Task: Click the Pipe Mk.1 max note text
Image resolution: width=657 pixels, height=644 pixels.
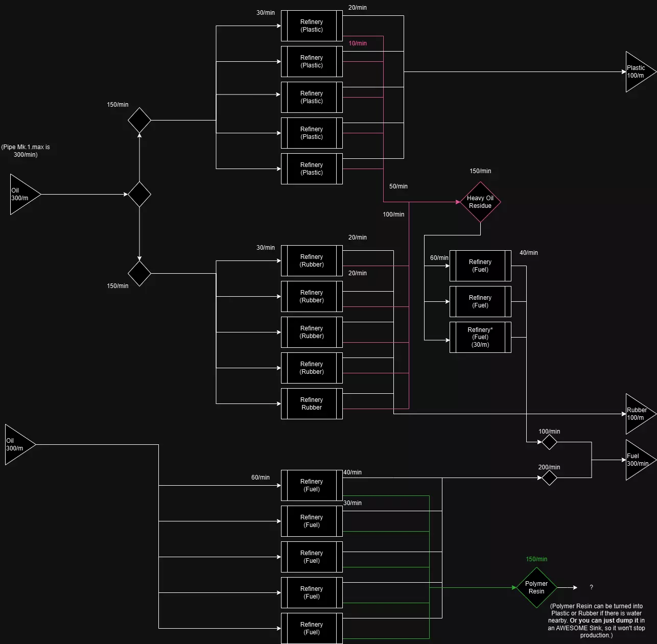Action: 26,151
